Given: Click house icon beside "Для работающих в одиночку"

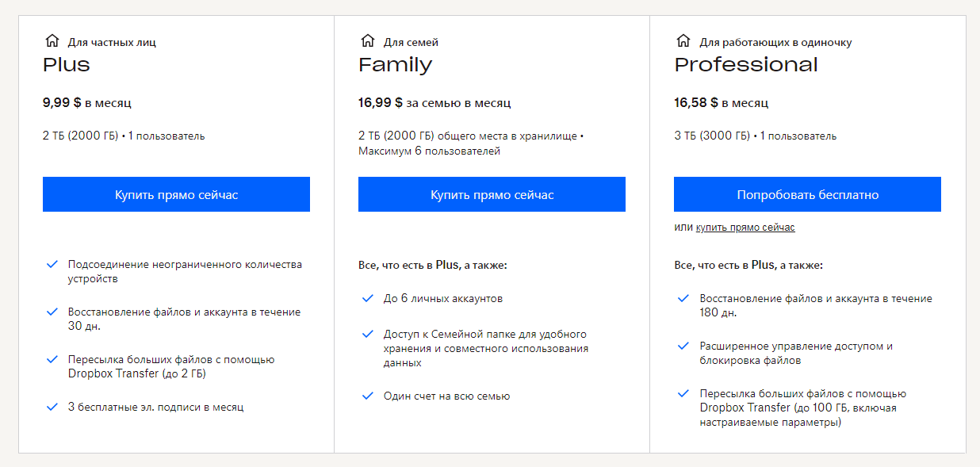Looking at the screenshot, I should pos(683,41).
